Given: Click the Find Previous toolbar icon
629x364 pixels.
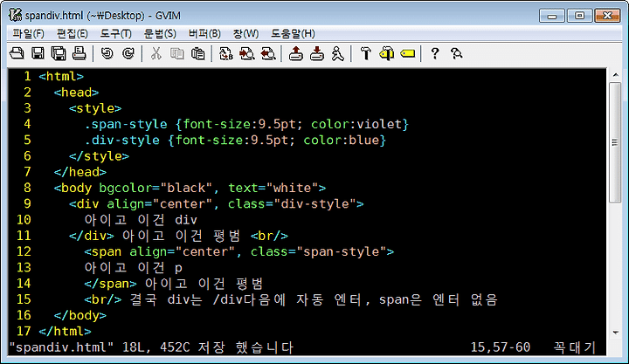Looking at the screenshot, I should pyautogui.click(x=267, y=53).
